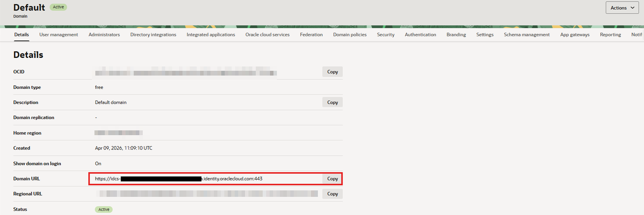644x215 pixels.
Task: Open the User management tab
Action: 59,35
